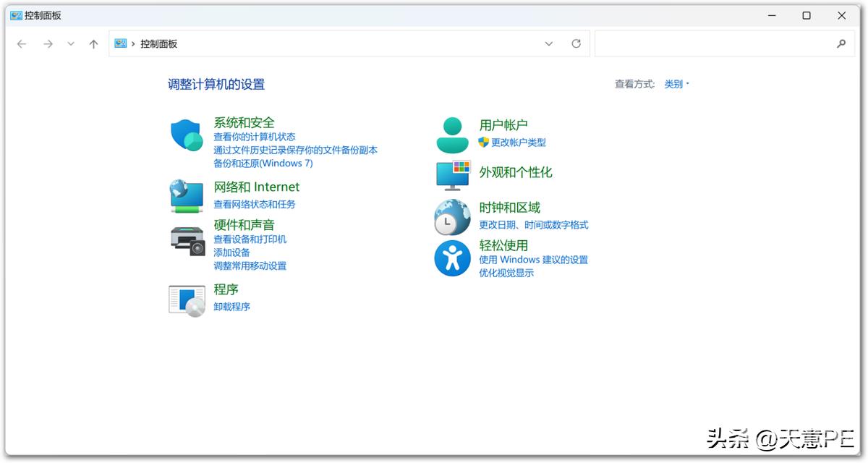Image resolution: width=868 pixels, height=463 pixels.
Task: Click the 查看网络状态和任务 link
Action: click(255, 205)
